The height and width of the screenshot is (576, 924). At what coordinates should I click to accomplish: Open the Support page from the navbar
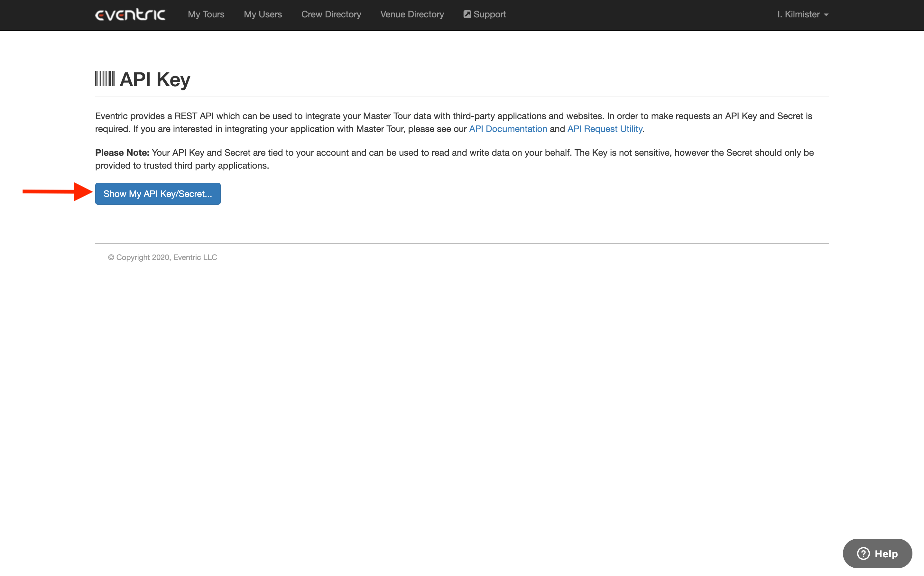489,14
